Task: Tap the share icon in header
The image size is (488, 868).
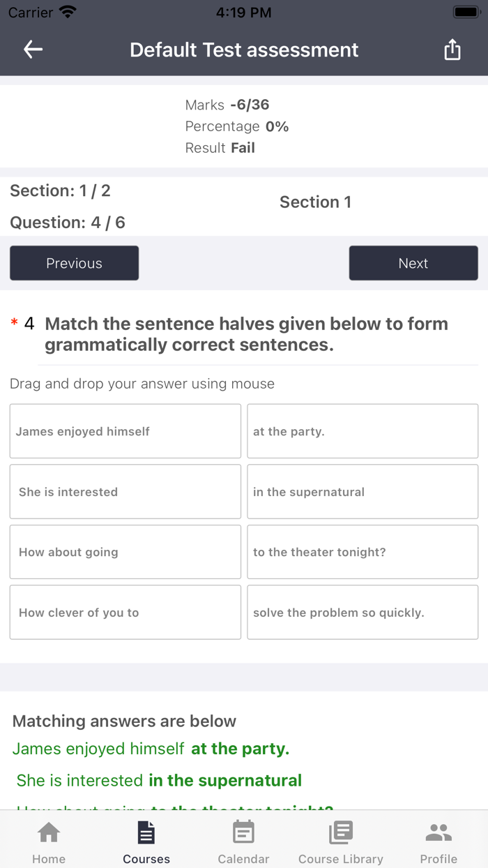Action: pyautogui.click(x=452, y=50)
